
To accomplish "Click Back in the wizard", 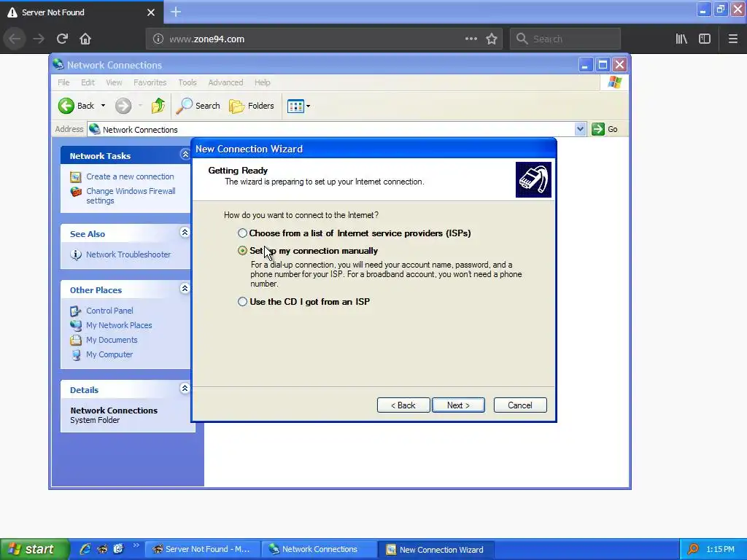I will coord(403,405).
